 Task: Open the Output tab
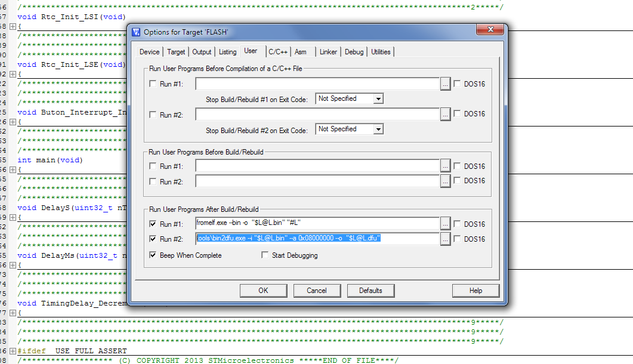202,52
